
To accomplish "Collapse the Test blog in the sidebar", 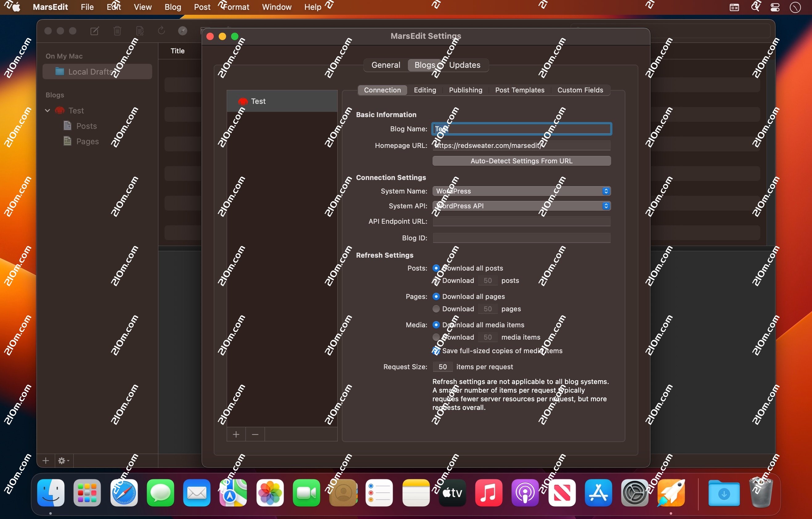I will tap(47, 110).
